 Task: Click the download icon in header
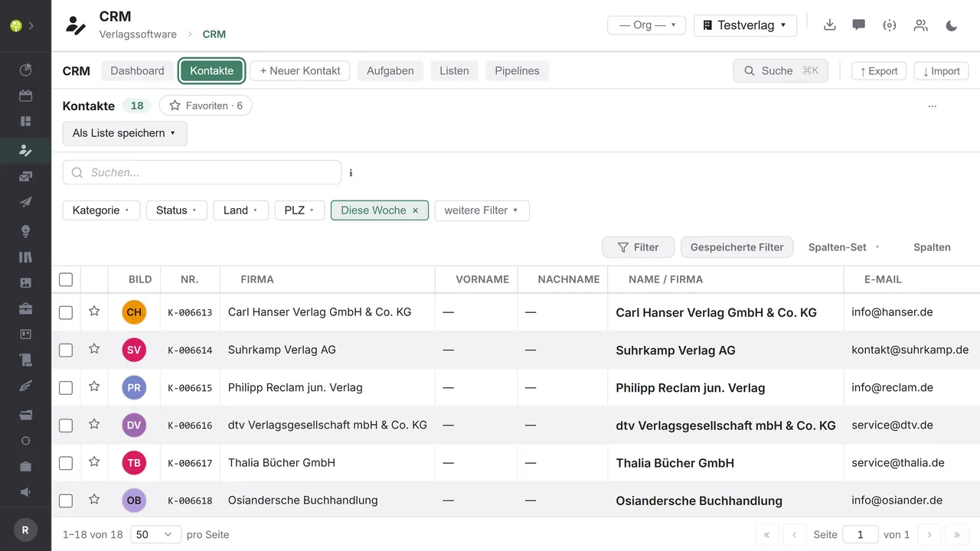(829, 25)
